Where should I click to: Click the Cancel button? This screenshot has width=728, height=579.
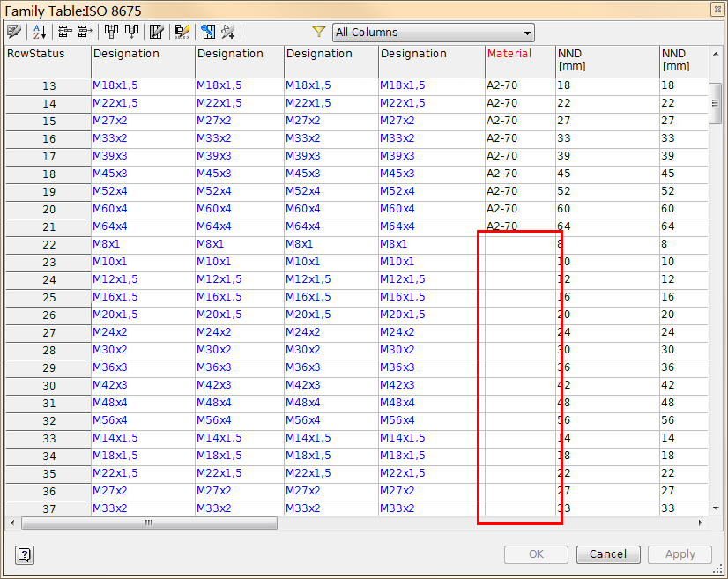click(608, 554)
